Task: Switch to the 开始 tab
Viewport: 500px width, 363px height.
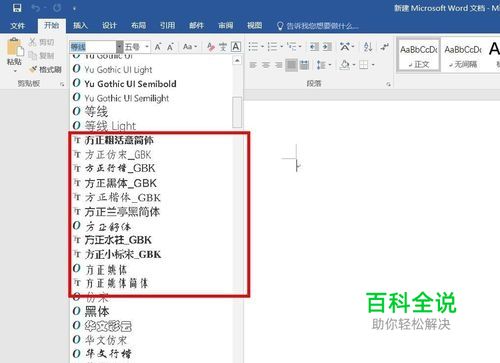Action: pos(51,25)
